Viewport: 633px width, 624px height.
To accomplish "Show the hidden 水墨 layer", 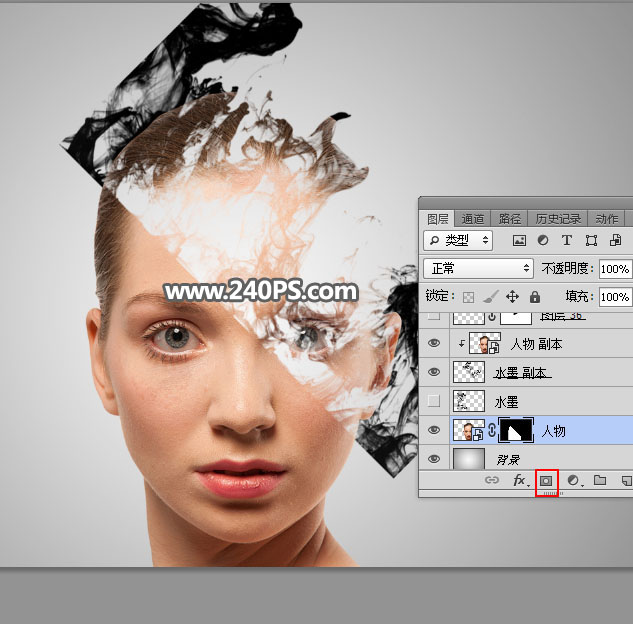I will tap(433, 401).
